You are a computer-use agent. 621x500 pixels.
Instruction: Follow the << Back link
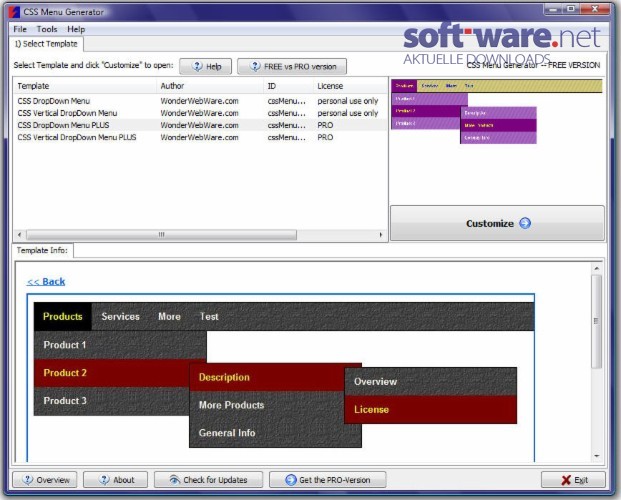pos(46,282)
